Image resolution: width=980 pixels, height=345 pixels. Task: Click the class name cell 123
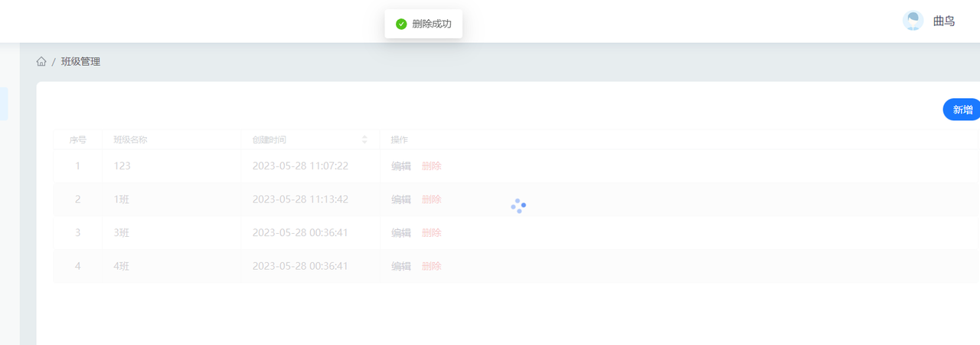tap(171, 166)
